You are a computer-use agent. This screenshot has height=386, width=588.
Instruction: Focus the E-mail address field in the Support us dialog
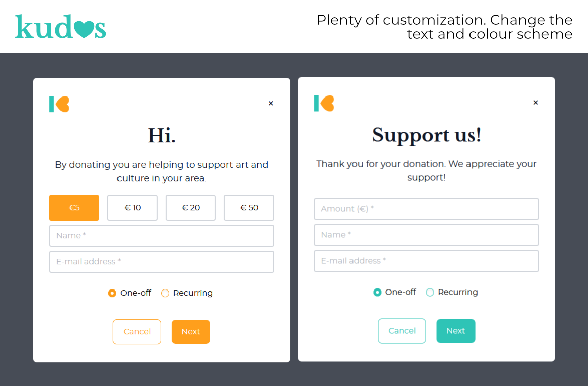point(426,261)
